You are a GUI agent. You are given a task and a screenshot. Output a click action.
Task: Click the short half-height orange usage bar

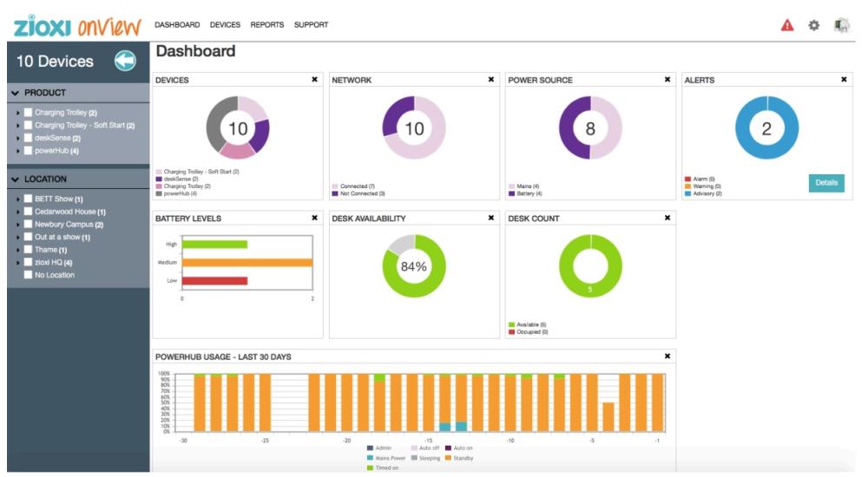[x=608, y=416]
